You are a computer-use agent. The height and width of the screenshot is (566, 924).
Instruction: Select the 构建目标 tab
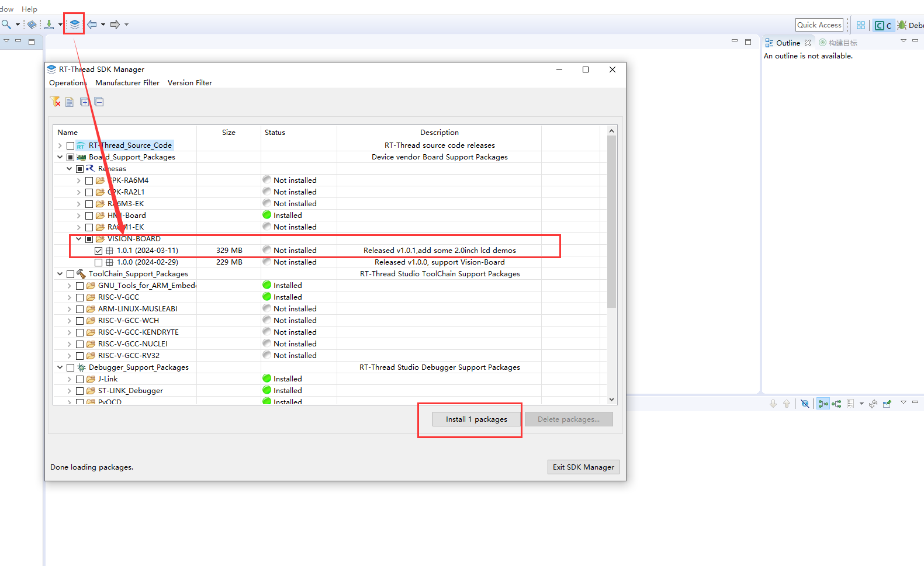coord(838,43)
